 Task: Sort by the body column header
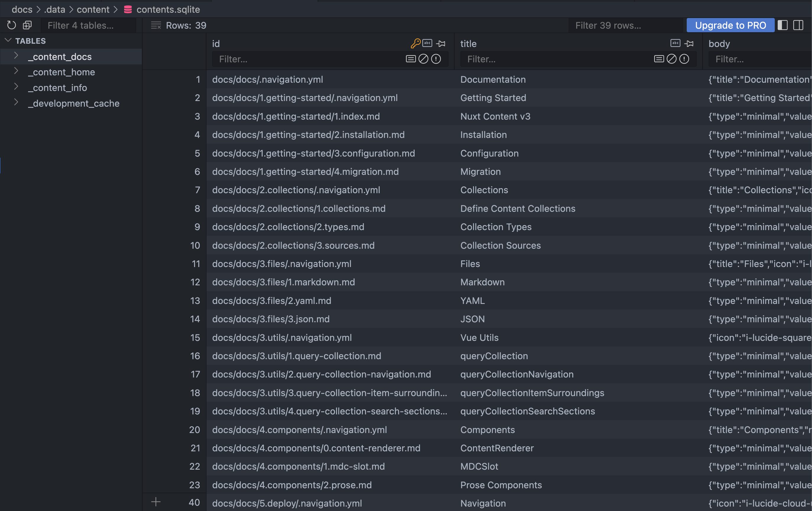(x=719, y=43)
